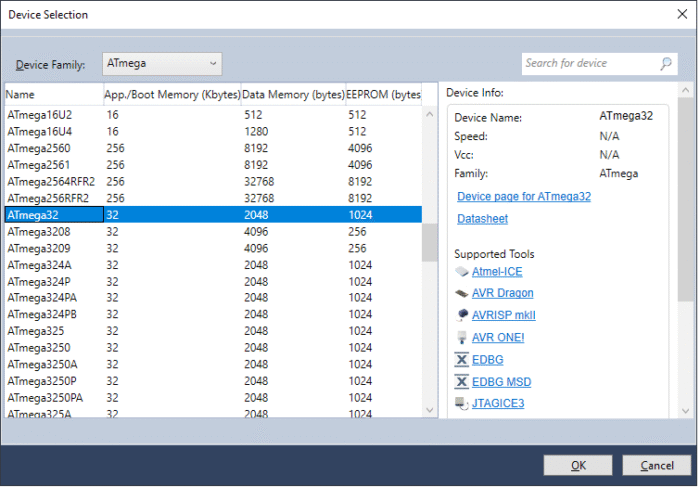Confirm selection with OK button
The image size is (700, 487).
[578, 466]
